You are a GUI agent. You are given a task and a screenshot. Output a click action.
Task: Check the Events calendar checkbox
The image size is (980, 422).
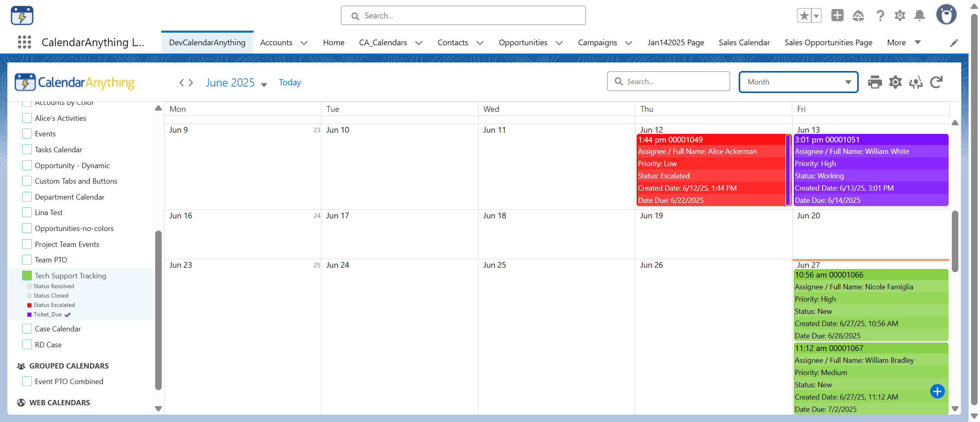(27, 134)
